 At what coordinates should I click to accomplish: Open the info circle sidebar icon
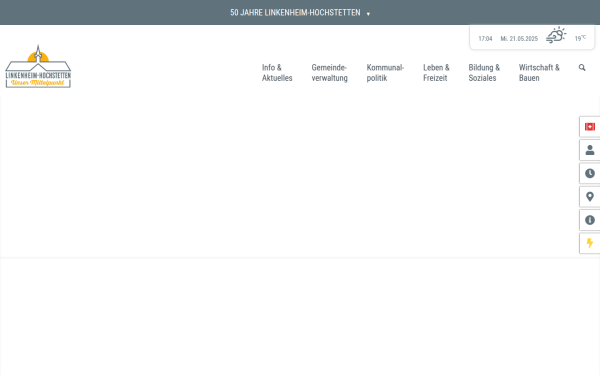click(x=590, y=220)
